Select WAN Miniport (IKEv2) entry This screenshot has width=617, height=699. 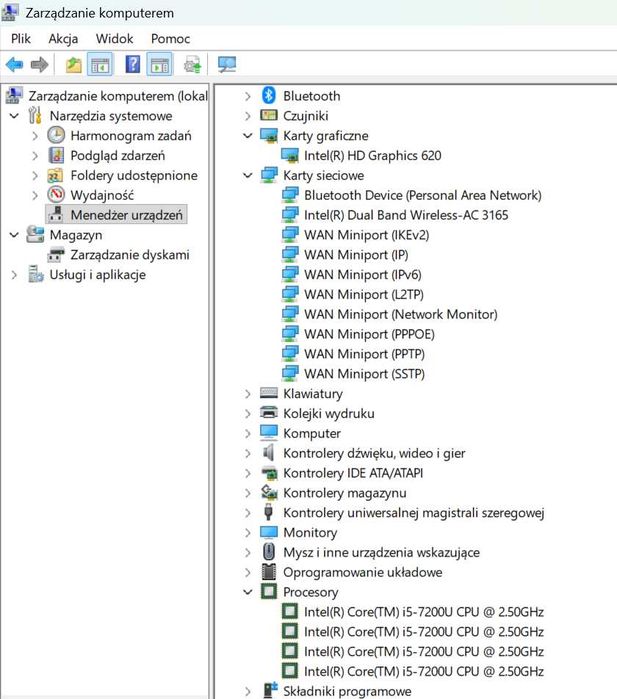(x=366, y=235)
